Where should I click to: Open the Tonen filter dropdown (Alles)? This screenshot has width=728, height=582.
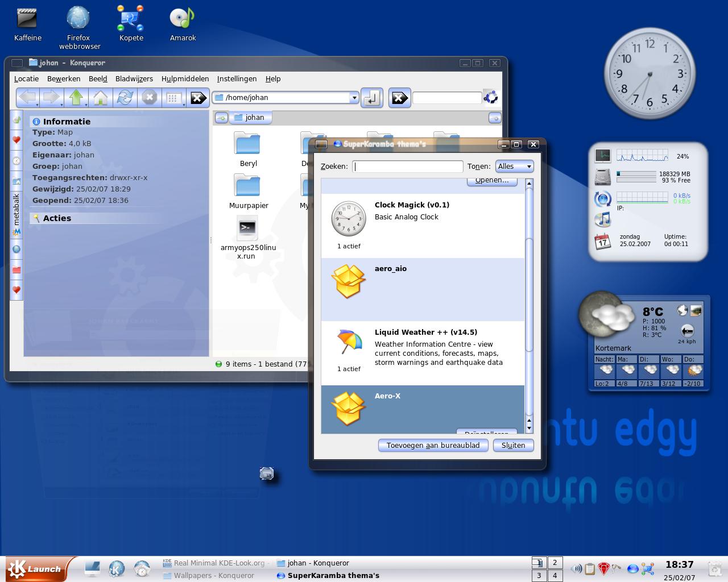(514, 167)
